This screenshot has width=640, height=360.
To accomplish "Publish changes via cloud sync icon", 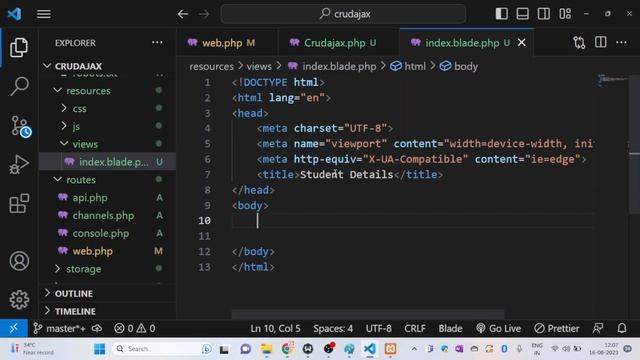I will coord(97,328).
